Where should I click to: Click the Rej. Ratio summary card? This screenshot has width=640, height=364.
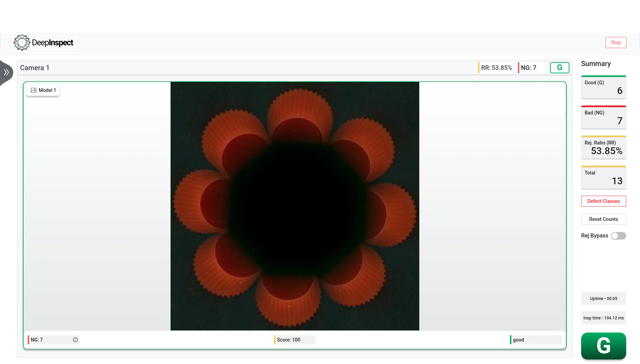coord(603,147)
